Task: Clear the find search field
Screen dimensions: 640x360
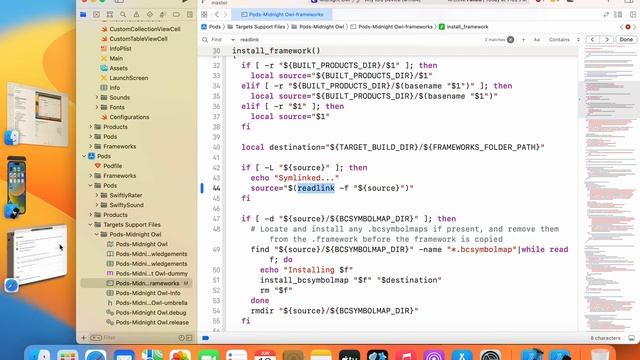Action: pyautogui.click(x=510, y=40)
